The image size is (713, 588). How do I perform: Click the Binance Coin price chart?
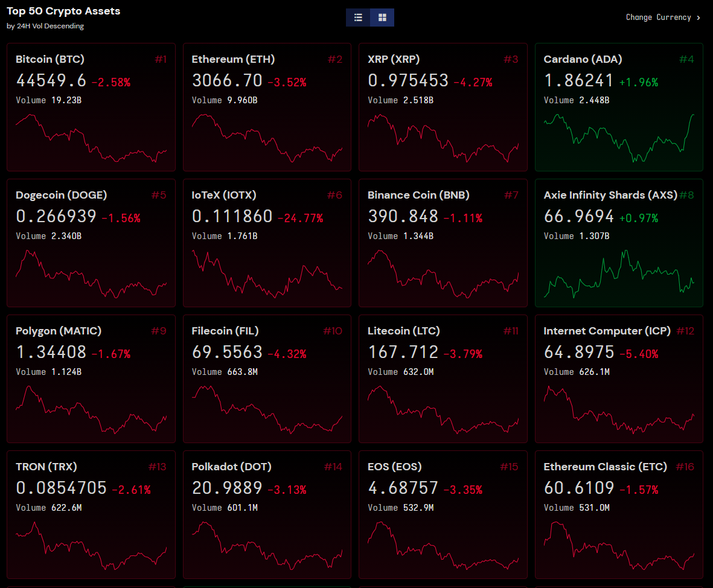click(443, 273)
